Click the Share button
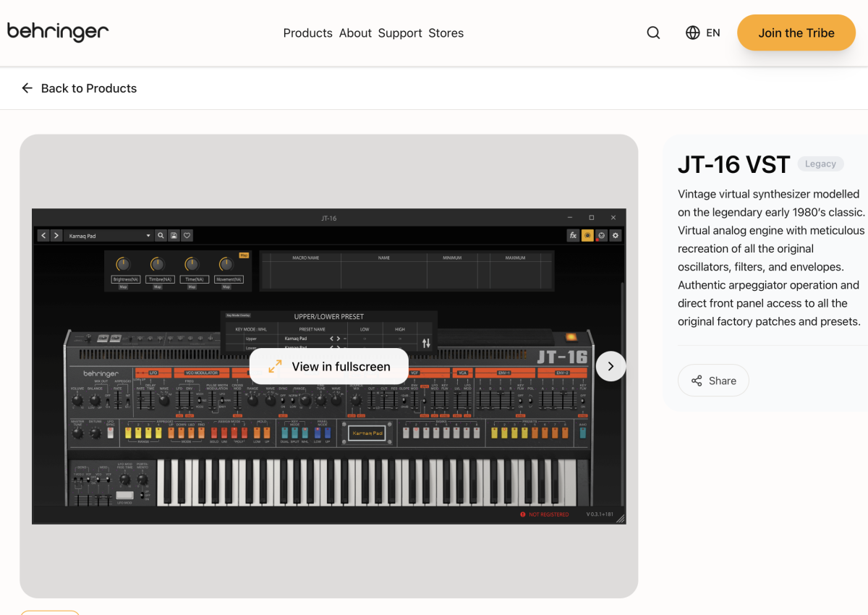 point(713,381)
